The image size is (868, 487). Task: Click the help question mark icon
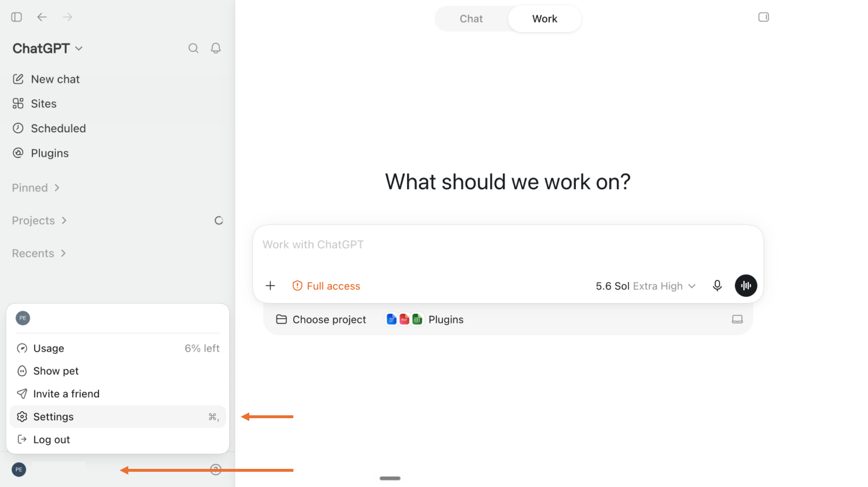click(216, 469)
